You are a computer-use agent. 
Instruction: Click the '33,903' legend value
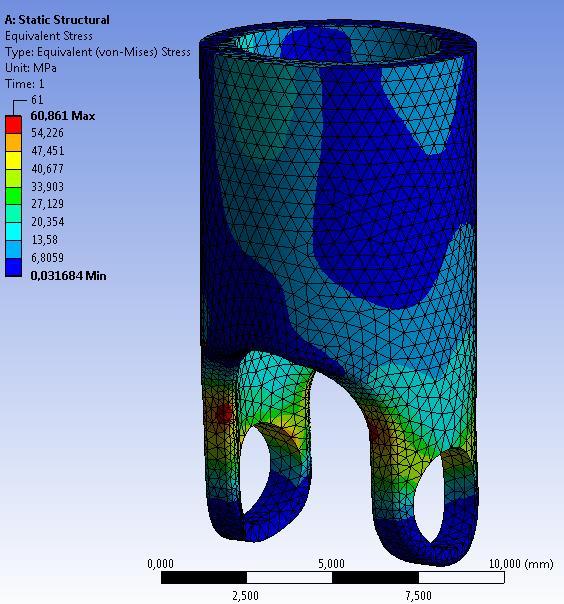(47, 186)
